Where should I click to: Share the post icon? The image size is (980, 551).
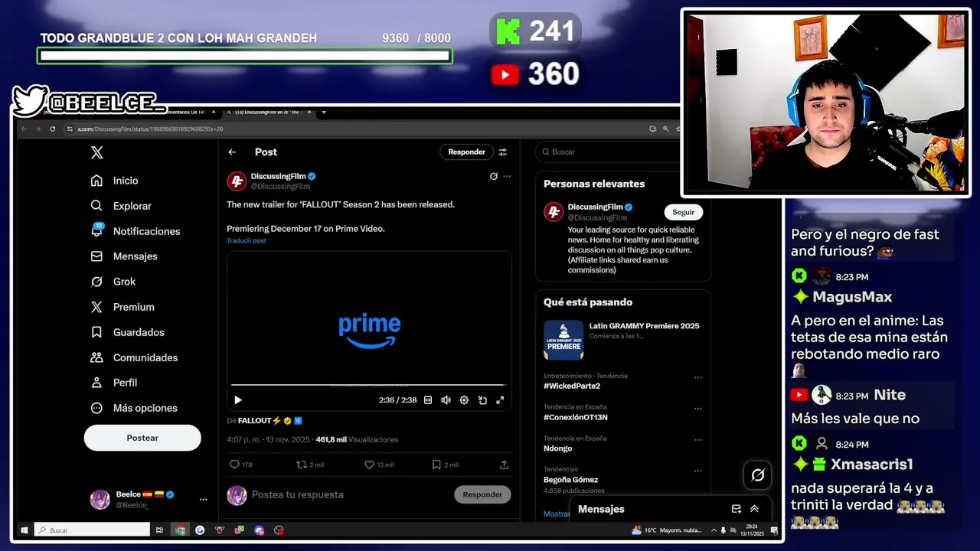(x=504, y=465)
